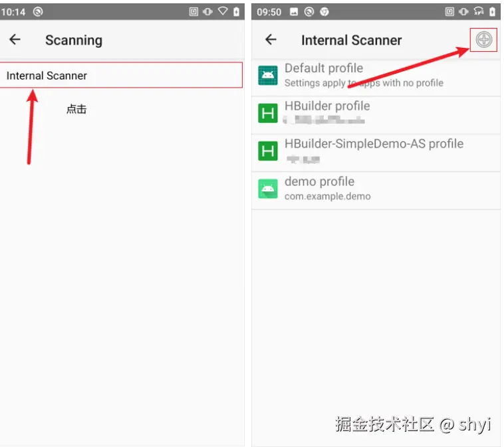Tap the Internal Scanner title text
The width and height of the screenshot is (504, 447).
[351, 41]
